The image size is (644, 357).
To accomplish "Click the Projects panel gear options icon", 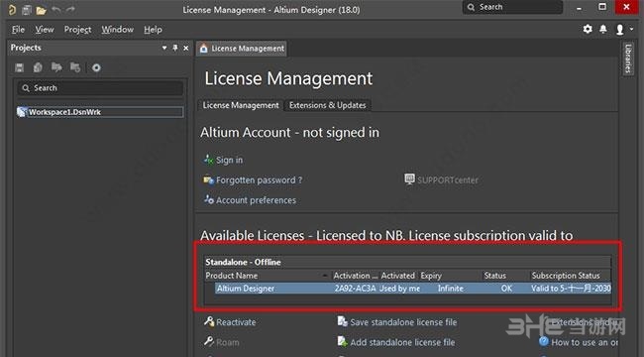I will [x=96, y=67].
